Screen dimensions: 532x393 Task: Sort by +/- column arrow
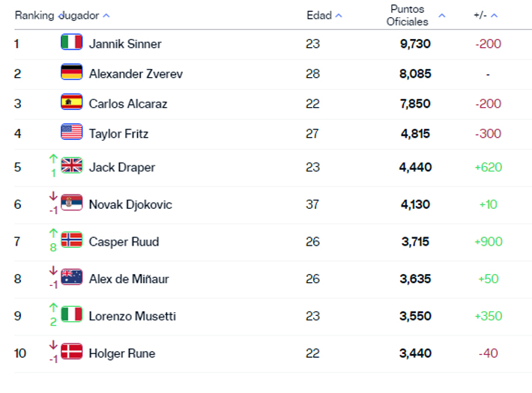[x=495, y=16]
